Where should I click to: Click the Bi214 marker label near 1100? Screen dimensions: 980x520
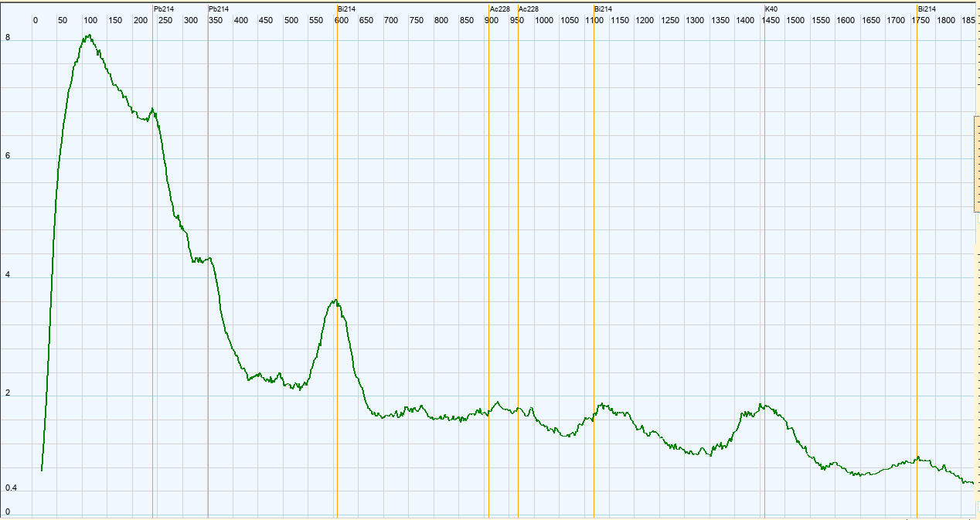[x=604, y=8]
